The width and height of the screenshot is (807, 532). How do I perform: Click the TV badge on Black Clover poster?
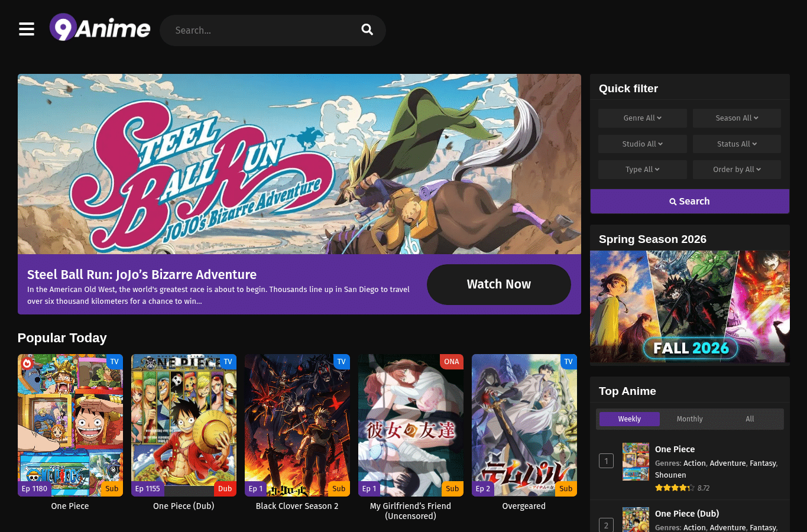coord(341,362)
